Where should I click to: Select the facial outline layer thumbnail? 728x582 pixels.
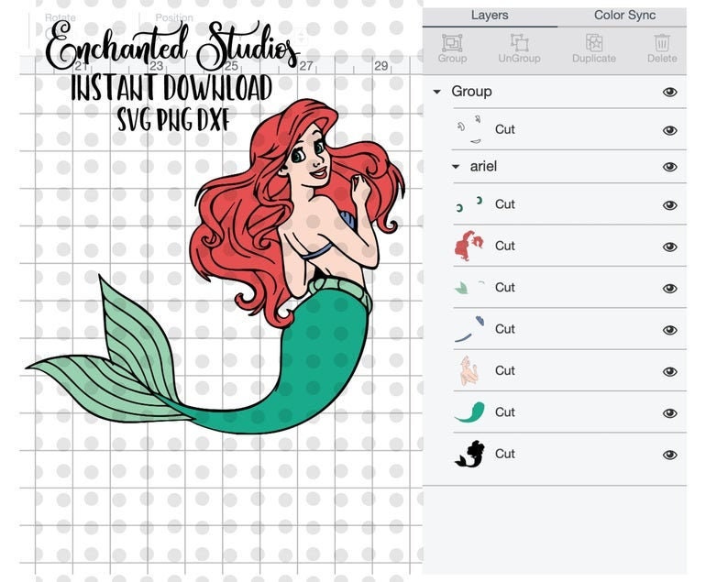[x=469, y=129]
